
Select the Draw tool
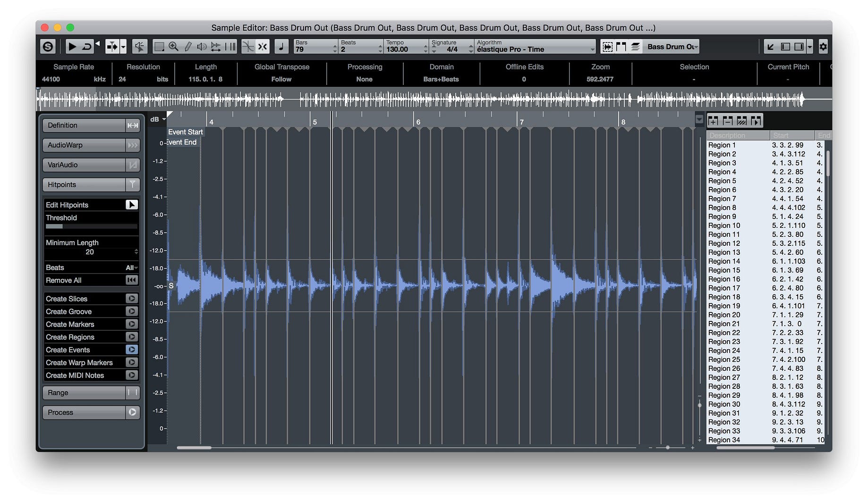[188, 46]
